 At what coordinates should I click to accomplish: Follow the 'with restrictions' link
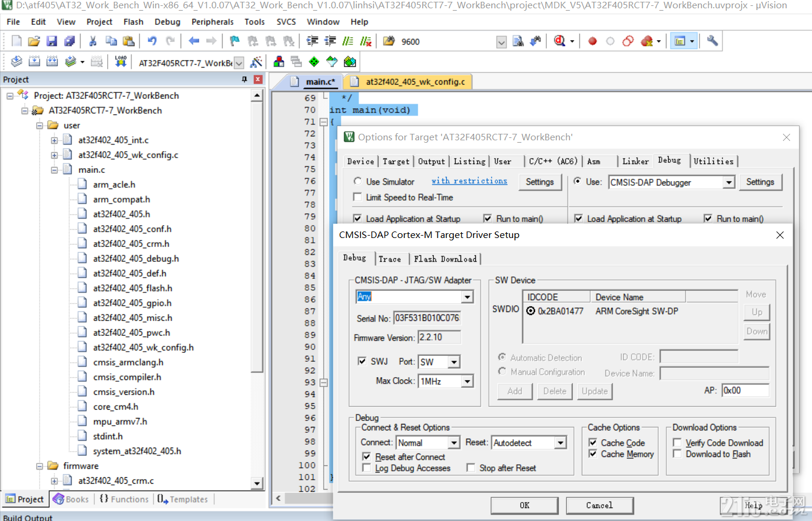[469, 181]
